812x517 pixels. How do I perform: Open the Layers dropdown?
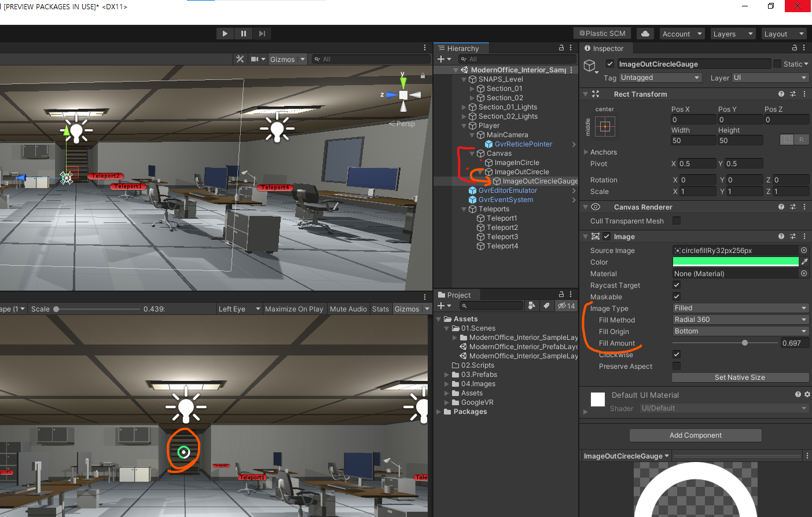pos(733,34)
